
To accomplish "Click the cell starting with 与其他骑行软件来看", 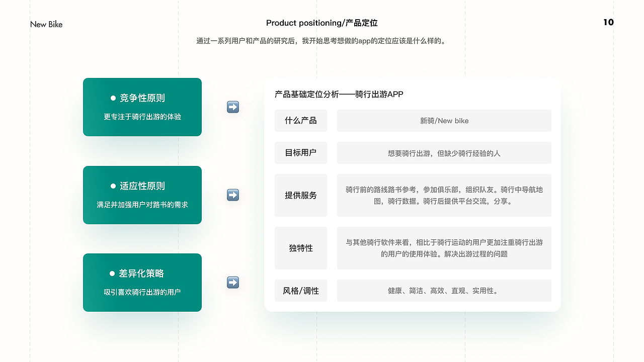I will [x=444, y=248].
